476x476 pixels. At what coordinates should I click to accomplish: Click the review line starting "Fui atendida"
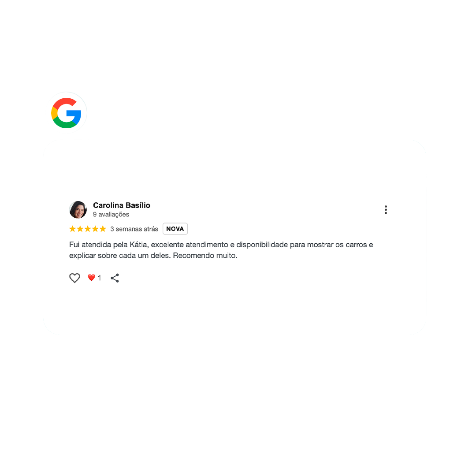point(221,245)
